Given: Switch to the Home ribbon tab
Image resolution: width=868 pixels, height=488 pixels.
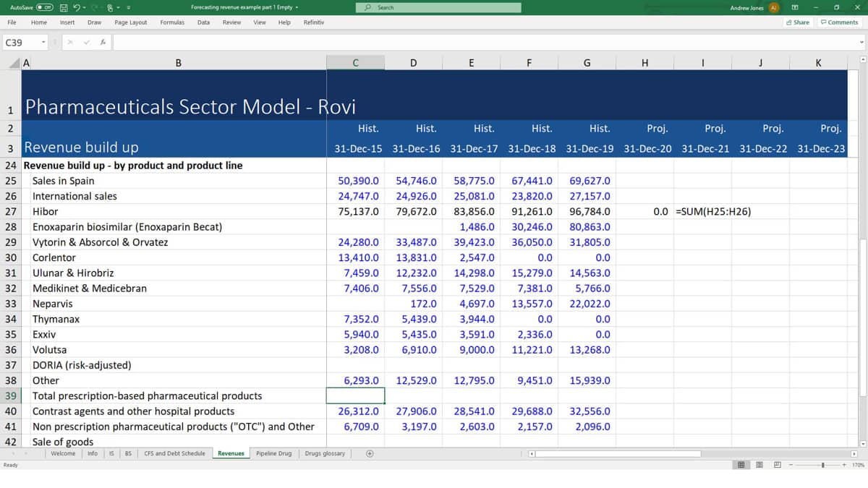Looking at the screenshot, I should coord(39,22).
